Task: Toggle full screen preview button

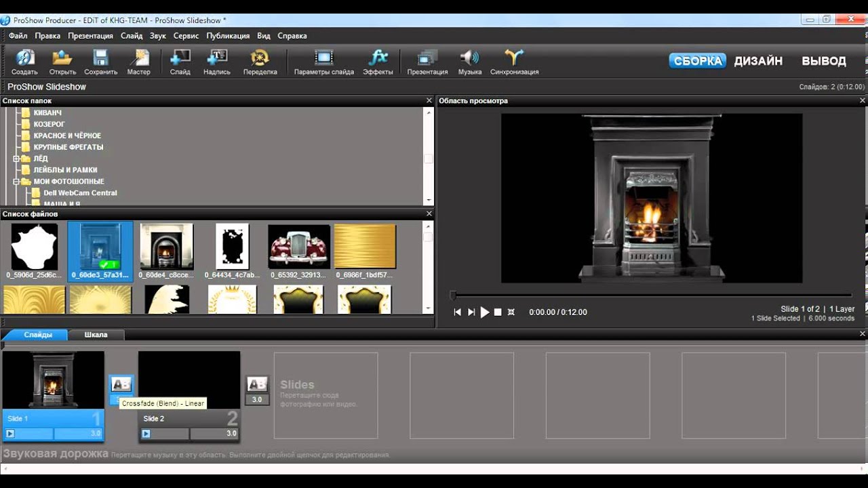Action: [x=511, y=312]
